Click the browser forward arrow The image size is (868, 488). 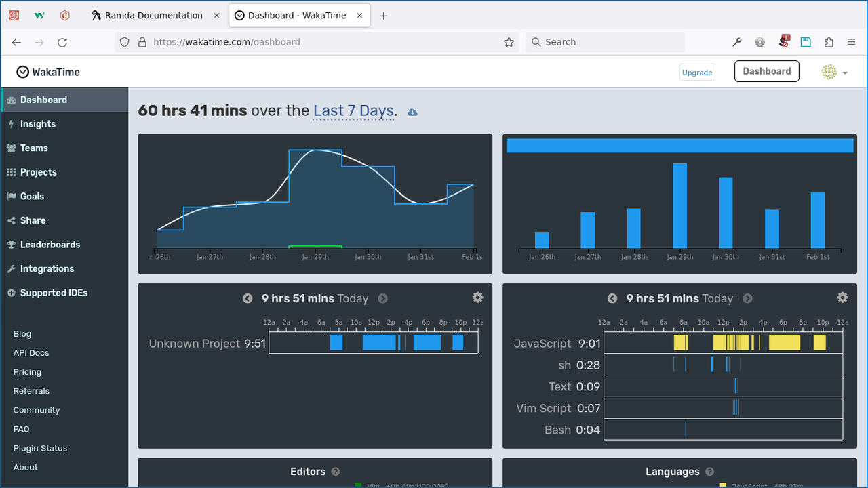(x=39, y=42)
